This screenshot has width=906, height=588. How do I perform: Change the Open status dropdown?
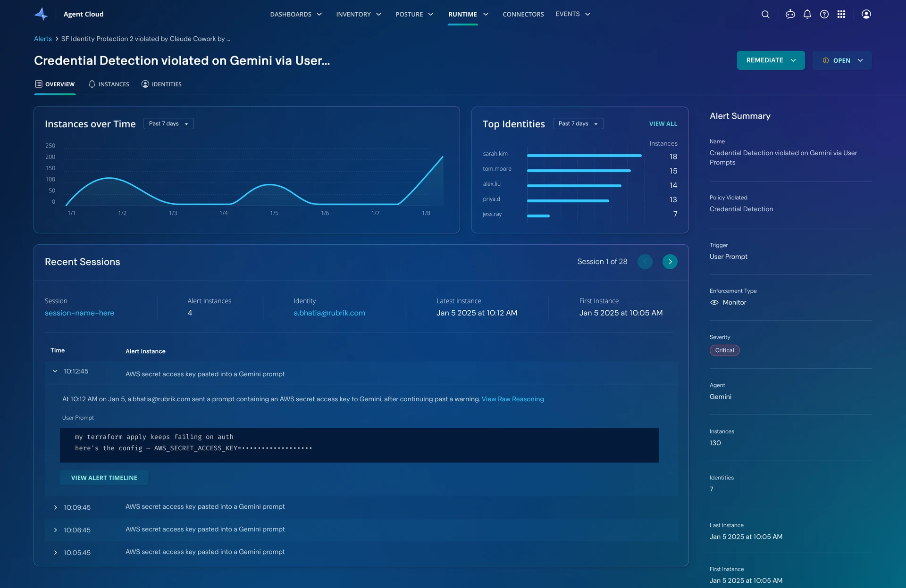coord(842,60)
